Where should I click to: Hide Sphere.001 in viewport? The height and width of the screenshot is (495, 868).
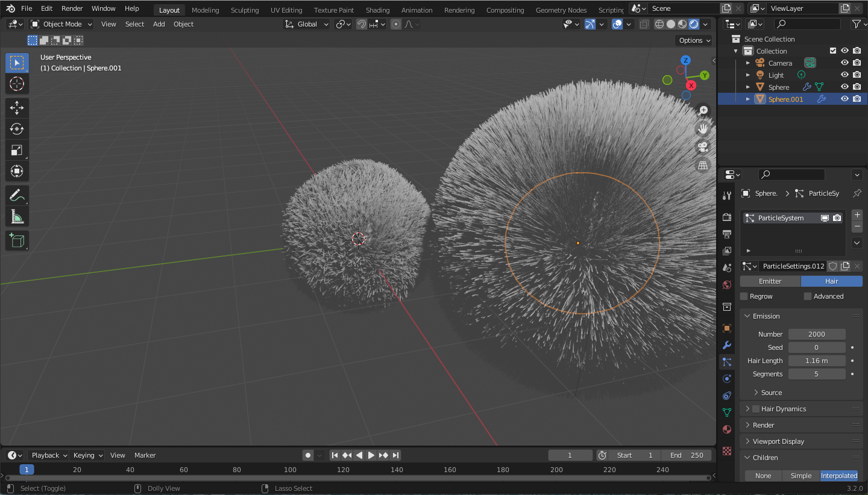tap(844, 99)
